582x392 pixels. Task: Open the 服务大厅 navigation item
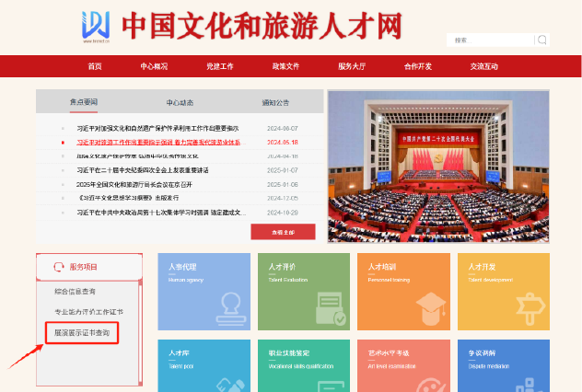352,66
